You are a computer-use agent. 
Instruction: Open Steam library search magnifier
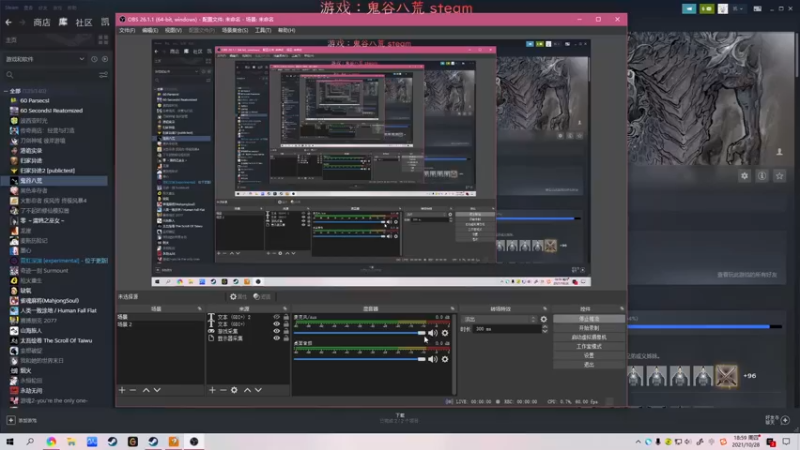(10, 75)
